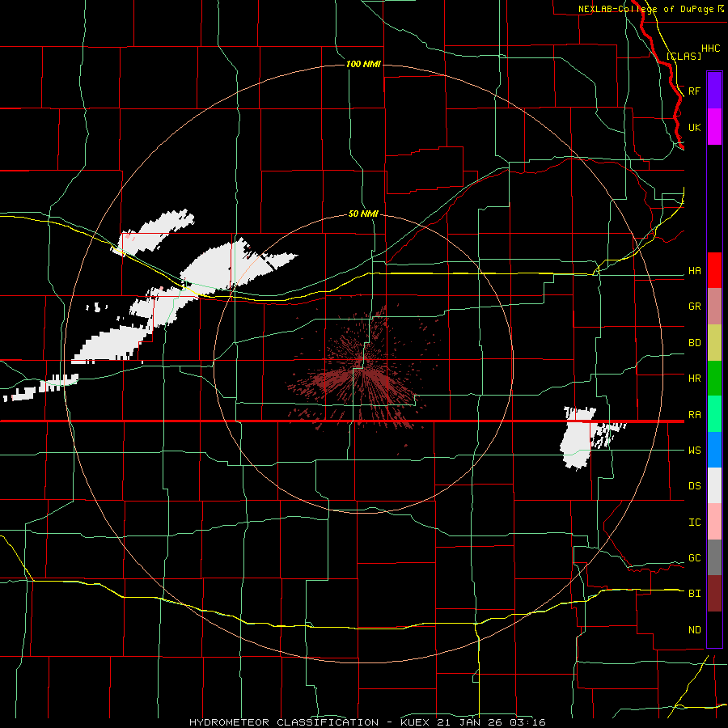The width and height of the screenshot is (728, 728).
Task: Click the '100 NMI' range ring label
Action: (x=363, y=64)
